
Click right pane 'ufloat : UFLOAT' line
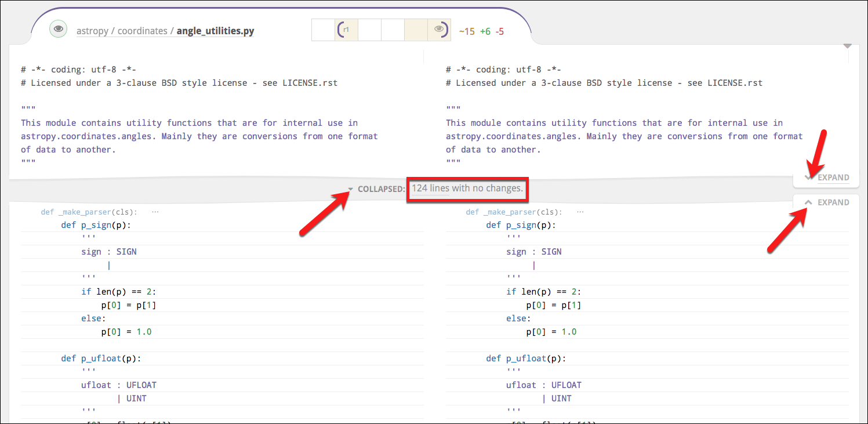tap(544, 385)
